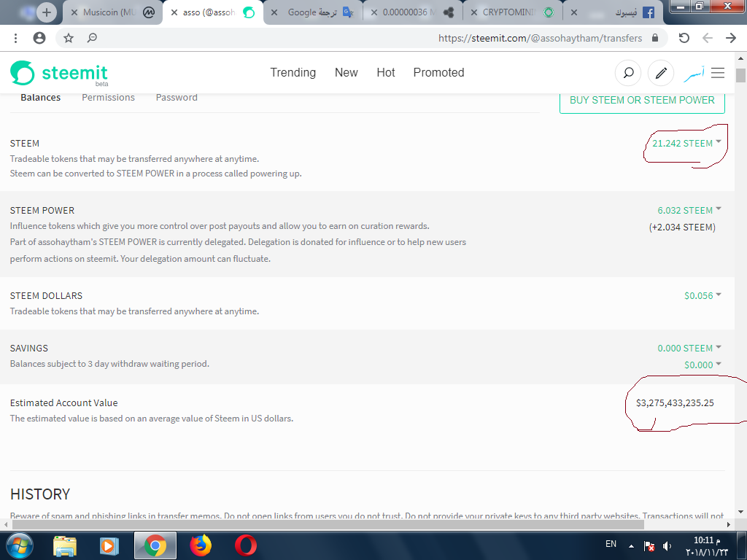The height and width of the screenshot is (560, 747).
Task: Go to Trending posts
Action: point(293,72)
